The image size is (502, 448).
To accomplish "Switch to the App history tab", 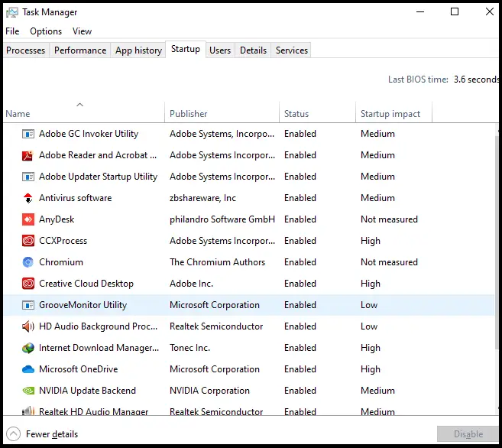I will [138, 50].
